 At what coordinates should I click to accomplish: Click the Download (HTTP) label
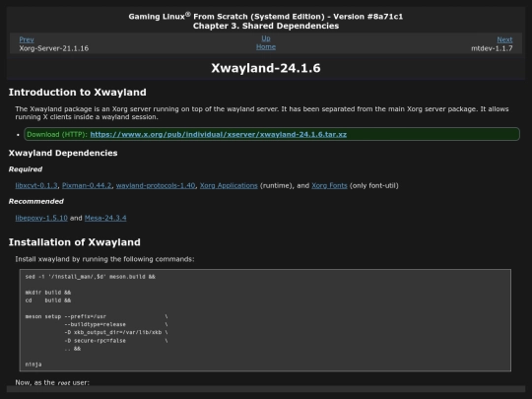tap(57, 134)
